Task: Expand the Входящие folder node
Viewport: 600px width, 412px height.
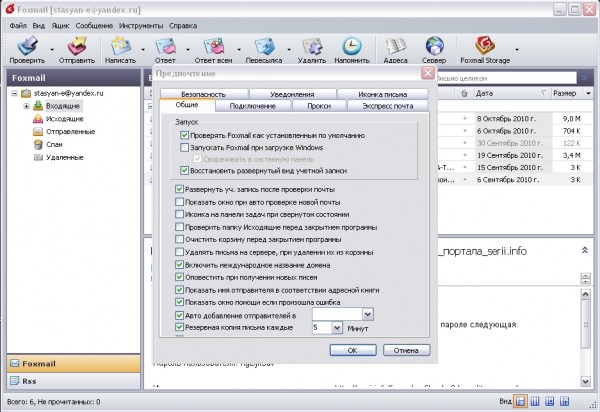Action: tap(26, 106)
